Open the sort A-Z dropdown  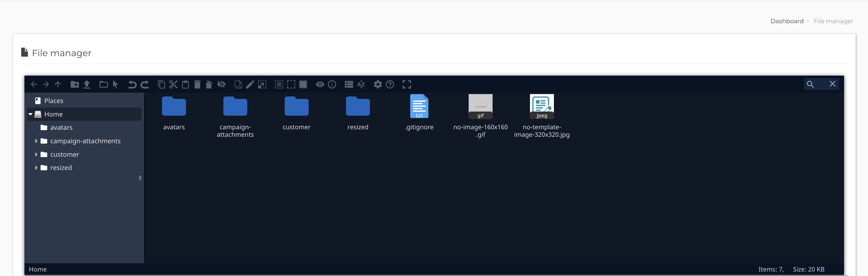[x=361, y=84]
